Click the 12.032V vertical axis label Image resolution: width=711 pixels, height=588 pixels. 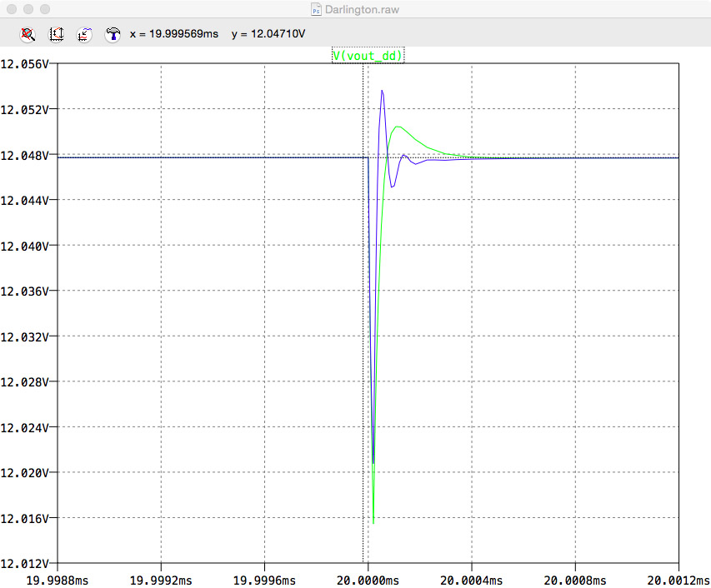(24, 337)
